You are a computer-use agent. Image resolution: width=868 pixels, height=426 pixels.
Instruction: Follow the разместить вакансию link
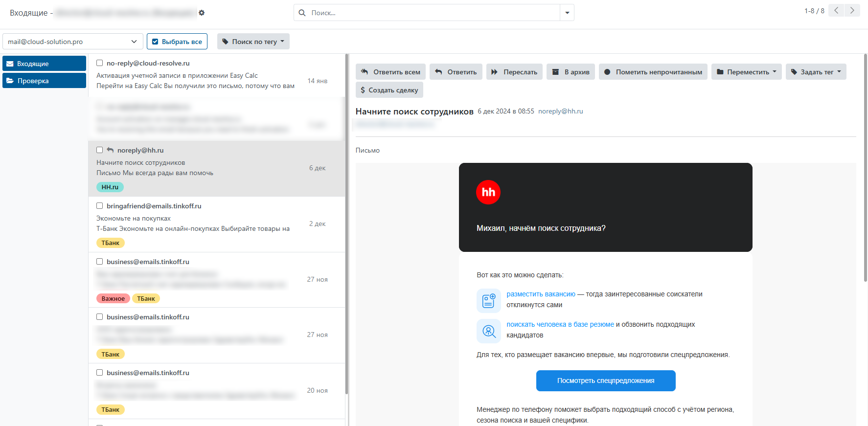click(x=541, y=294)
